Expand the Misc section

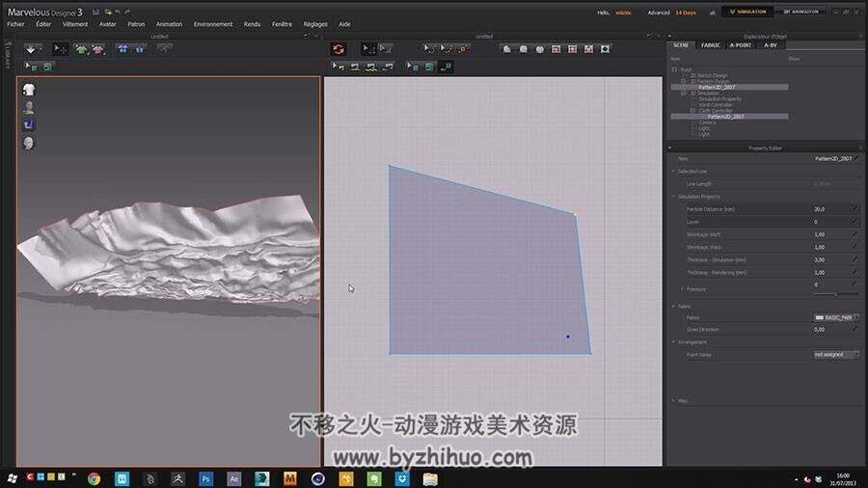(x=674, y=400)
